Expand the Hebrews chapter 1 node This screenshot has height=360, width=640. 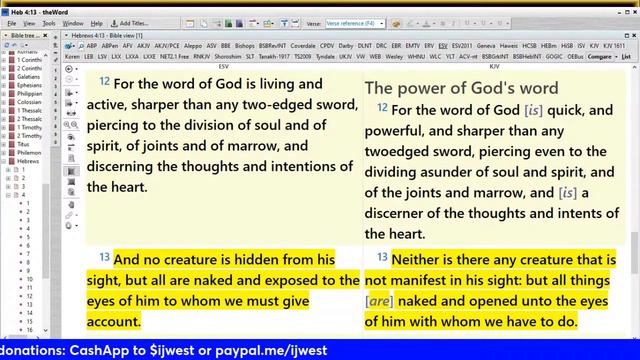pos(9,170)
